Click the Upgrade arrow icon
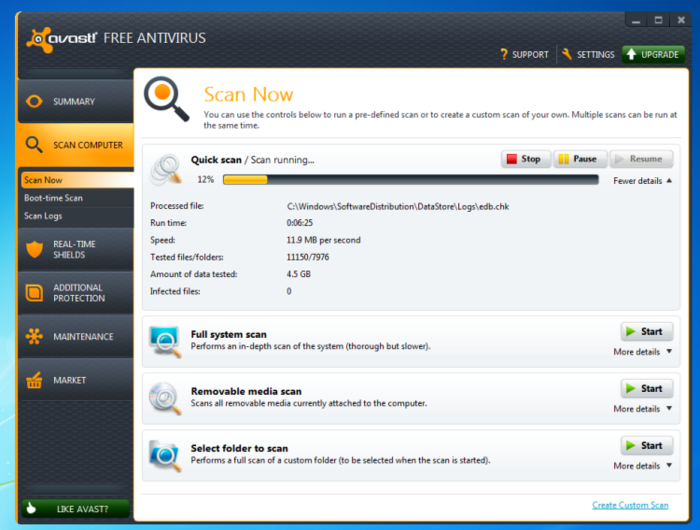 631,54
